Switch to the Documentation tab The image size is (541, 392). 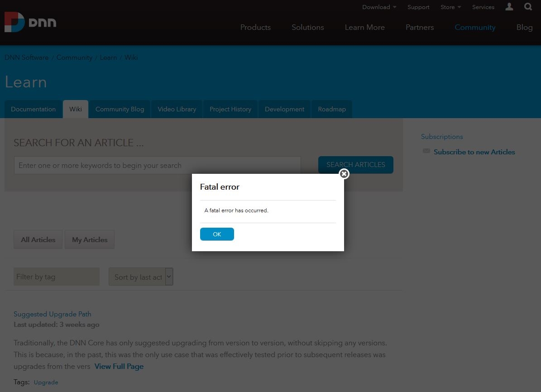click(x=33, y=109)
